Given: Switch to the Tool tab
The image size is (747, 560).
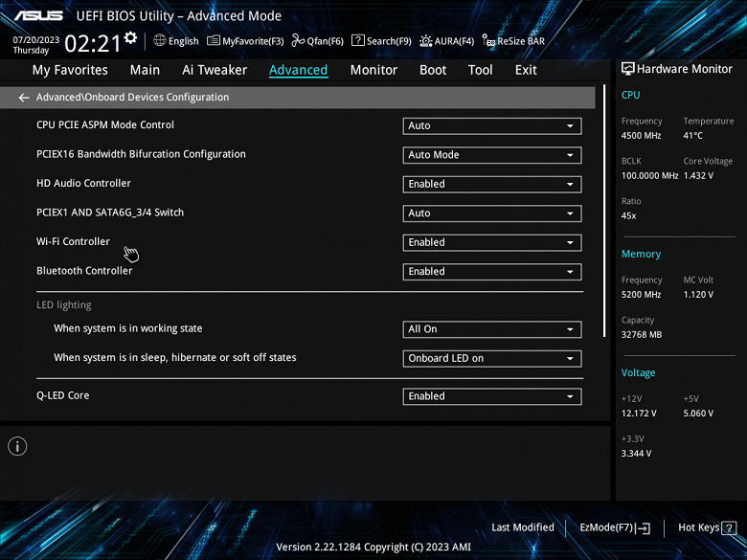Looking at the screenshot, I should (480, 70).
